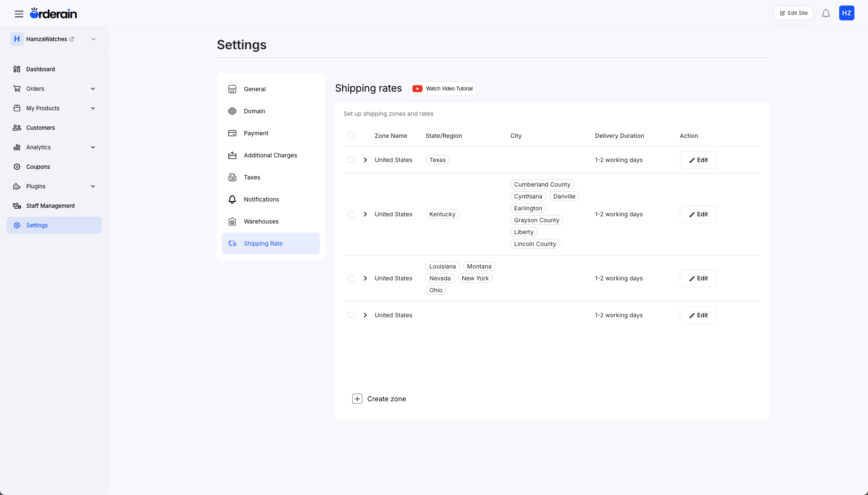Check the Kentucky zone row checkbox
868x495 pixels.
[x=351, y=214]
